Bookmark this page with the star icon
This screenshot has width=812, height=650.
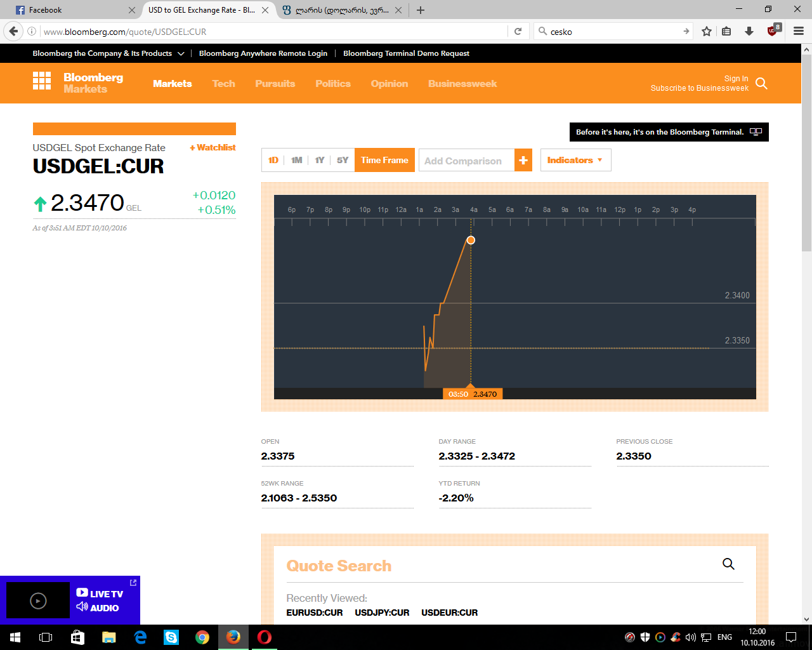pos(706,31)
